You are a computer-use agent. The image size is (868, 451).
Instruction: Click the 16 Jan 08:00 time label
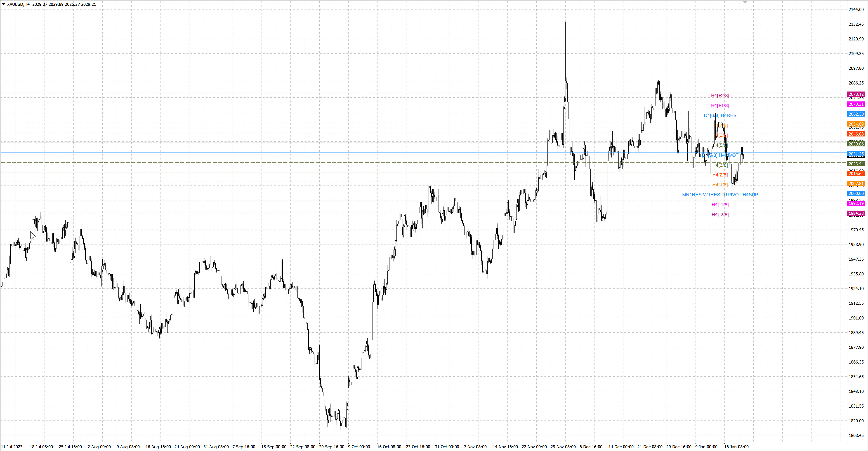point(736,447)
